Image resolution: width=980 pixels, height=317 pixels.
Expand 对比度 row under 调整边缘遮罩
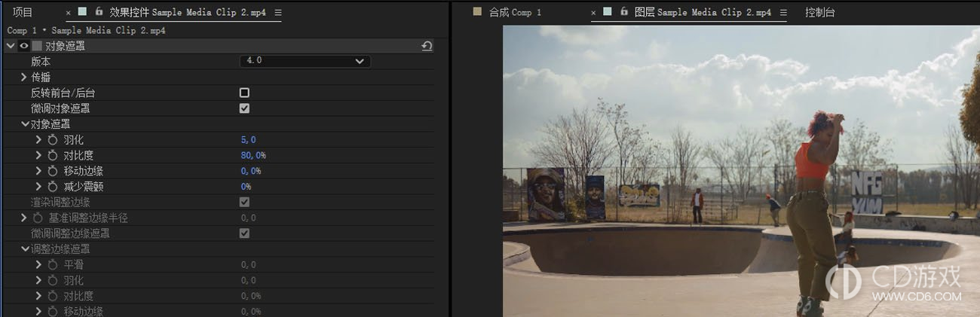[39, 296]
